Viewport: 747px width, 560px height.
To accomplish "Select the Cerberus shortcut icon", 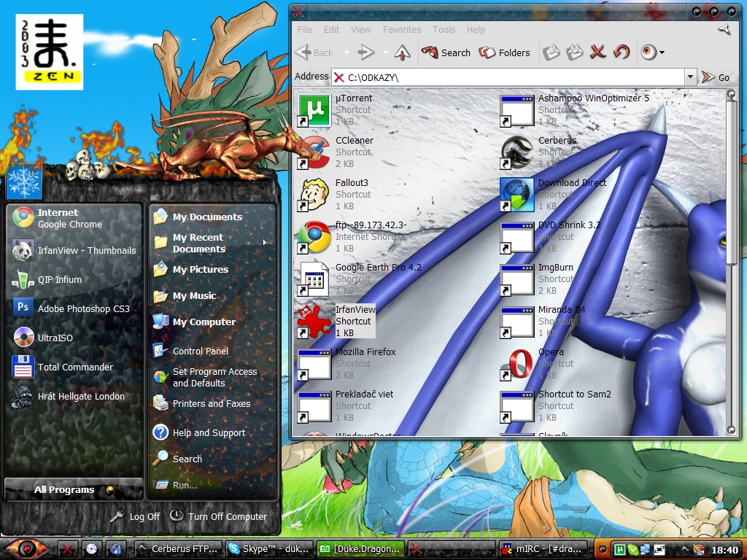I will pos(517,152).
